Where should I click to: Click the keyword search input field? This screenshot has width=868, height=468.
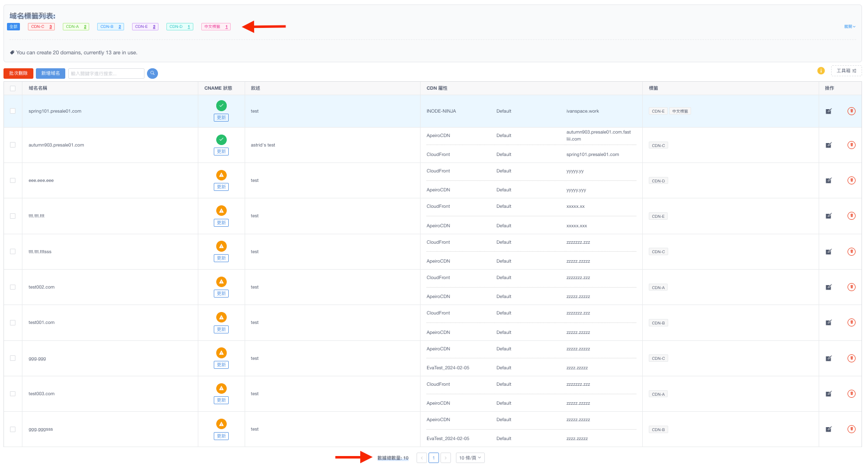(106, 74)
